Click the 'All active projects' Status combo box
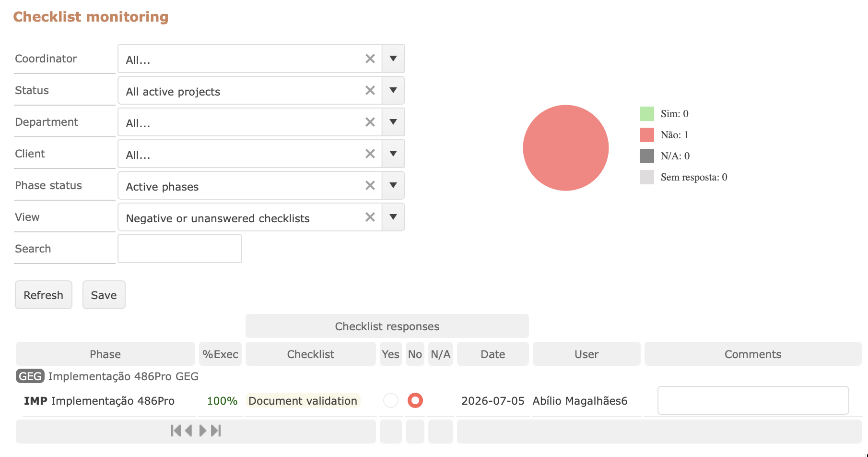868x457 pixels. [x=261, y=90]
